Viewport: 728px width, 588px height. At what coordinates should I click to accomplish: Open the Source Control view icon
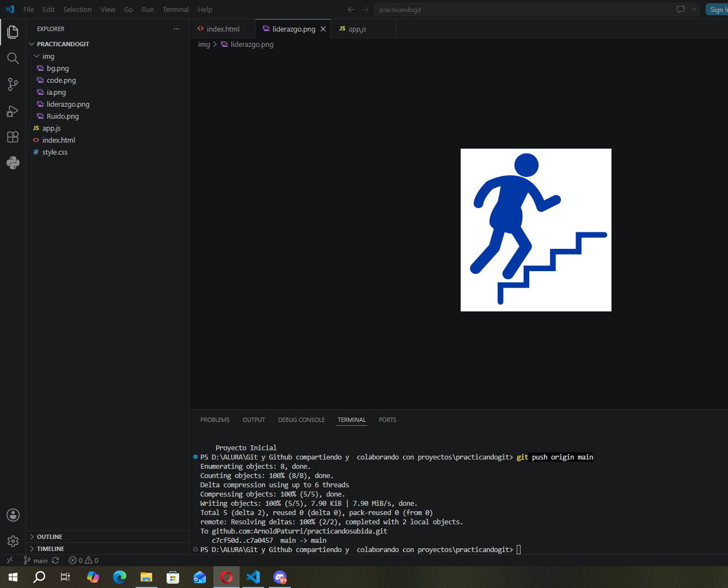(x=13, y=84)
